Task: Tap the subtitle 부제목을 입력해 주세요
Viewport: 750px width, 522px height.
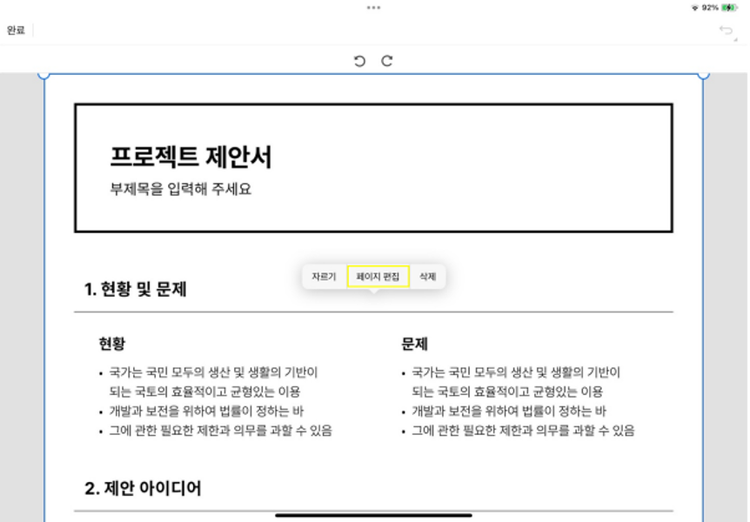Action: pyautogui.click(x=180, y=189)
